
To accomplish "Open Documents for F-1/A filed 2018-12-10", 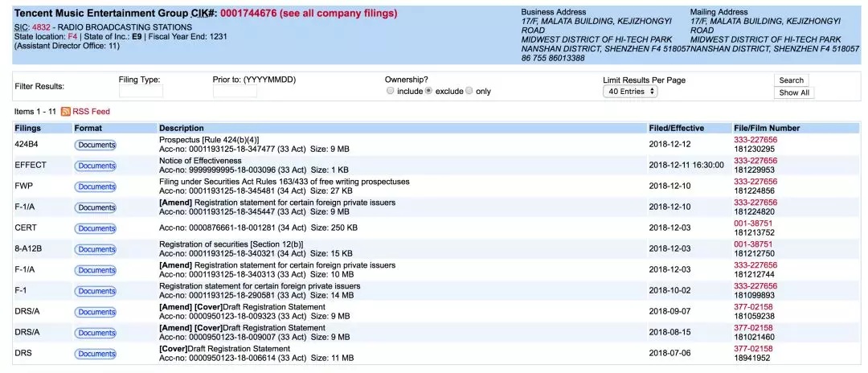I will [95, 207].
